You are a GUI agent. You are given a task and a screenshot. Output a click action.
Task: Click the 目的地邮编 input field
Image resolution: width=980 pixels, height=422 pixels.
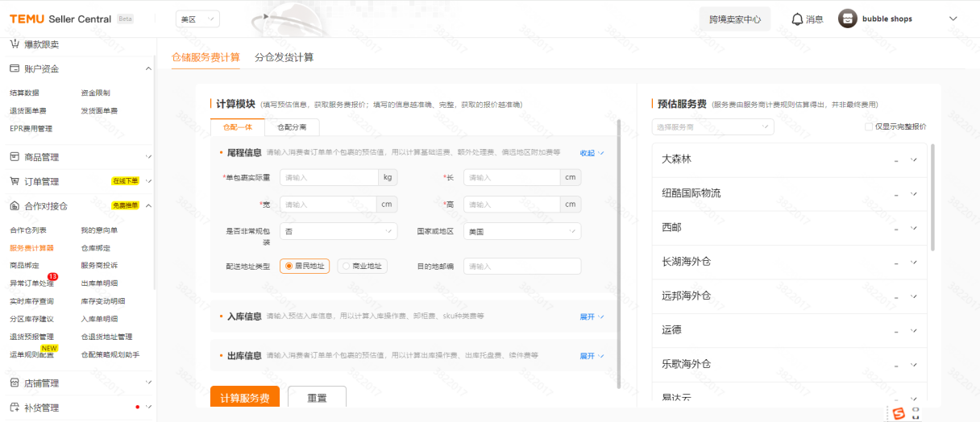tap(521, 266)
